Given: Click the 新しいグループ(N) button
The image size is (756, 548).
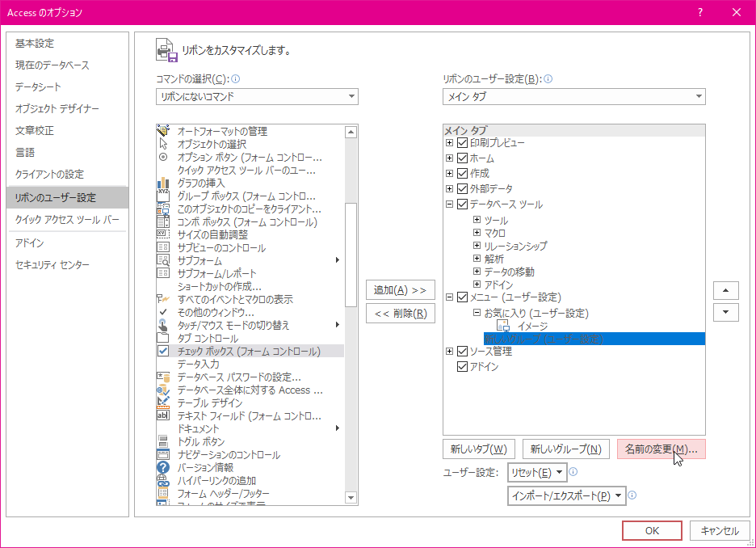Looking at the screenshot, I should coord(566,449).
